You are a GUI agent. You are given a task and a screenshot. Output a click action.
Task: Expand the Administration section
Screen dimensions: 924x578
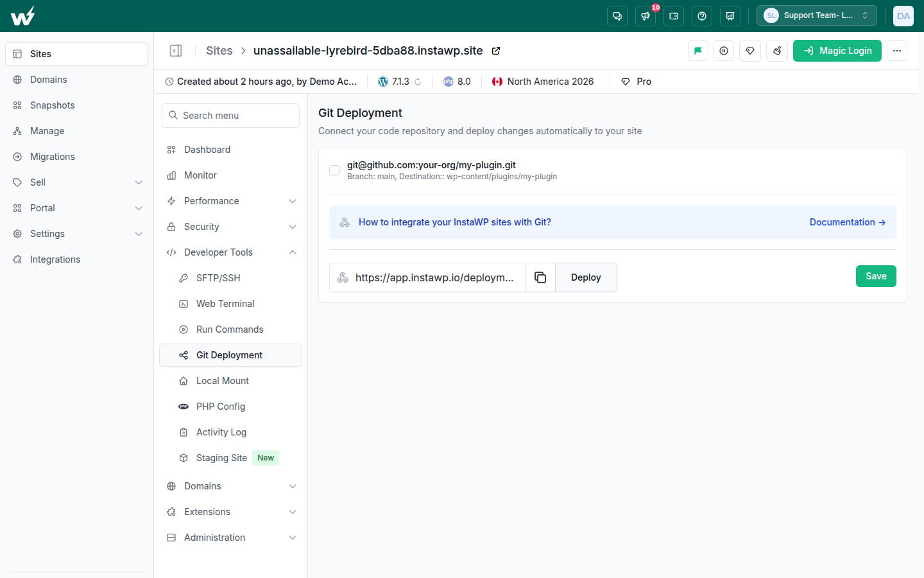[x=231, y=538]
